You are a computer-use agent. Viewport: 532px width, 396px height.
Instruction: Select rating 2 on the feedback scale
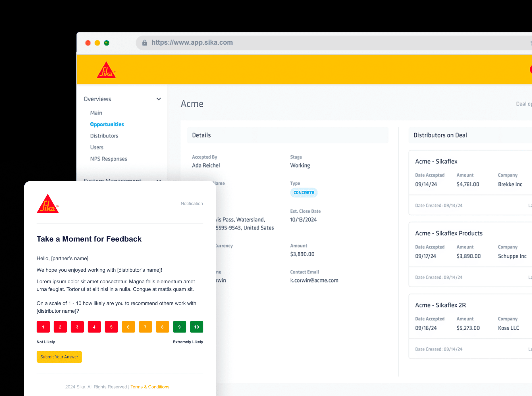pos(60,327)
